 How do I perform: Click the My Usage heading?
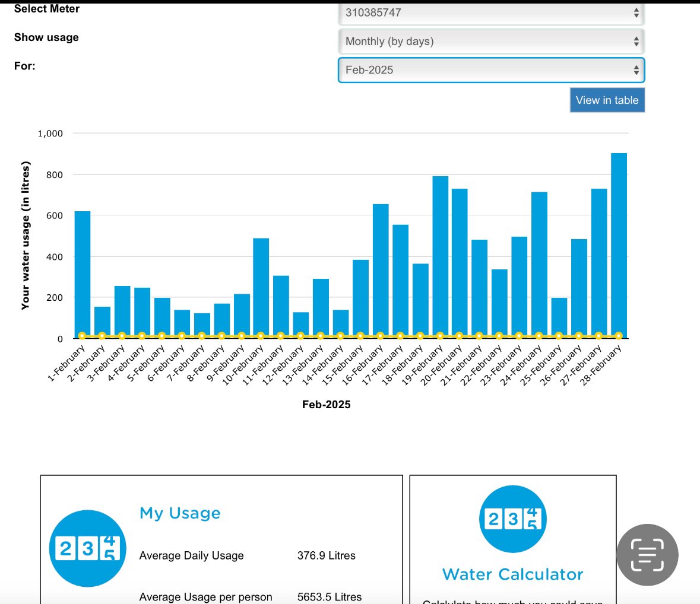[180, 513]
